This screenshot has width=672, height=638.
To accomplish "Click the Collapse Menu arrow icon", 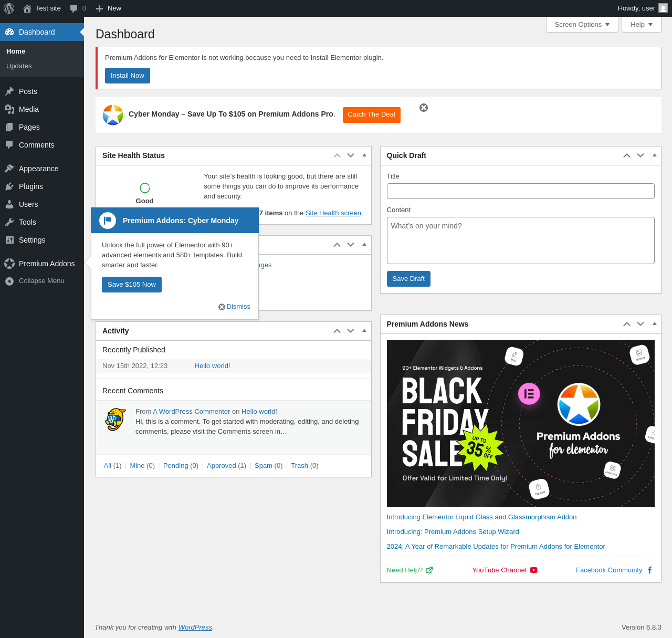I will (x=9, y=281).
